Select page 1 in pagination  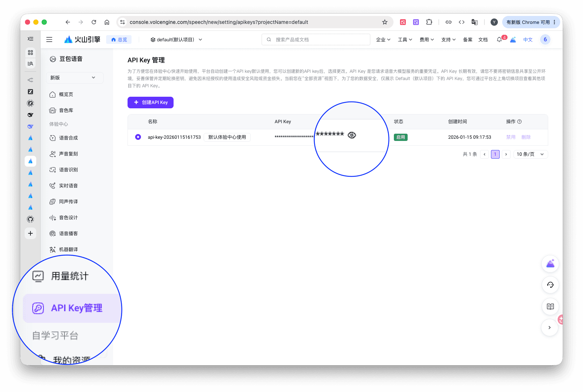pyautogui.click(x=495, y=154)
